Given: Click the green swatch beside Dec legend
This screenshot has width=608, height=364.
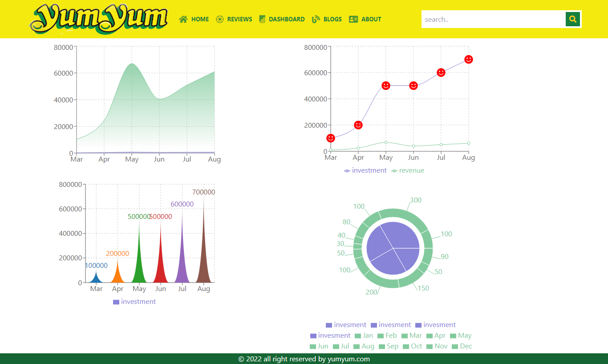Looking at the screenshot, I should pyautogui.click(x=455, y=347).
